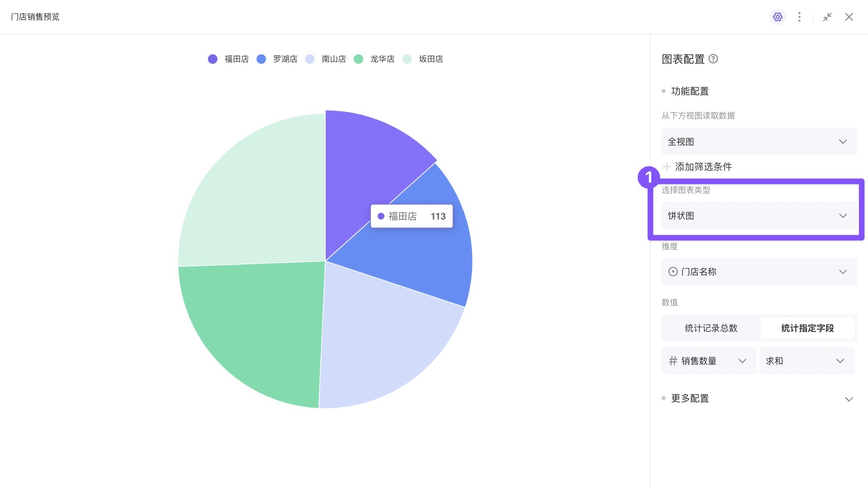Click the help question mark beside 图表配置

[x=713, y=59]
